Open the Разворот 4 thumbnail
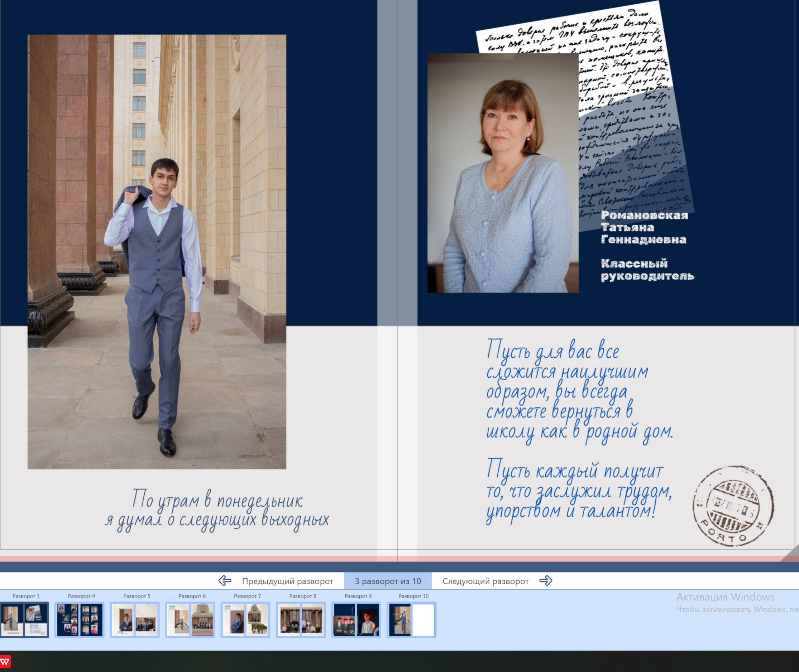 (x=79, y=619)
